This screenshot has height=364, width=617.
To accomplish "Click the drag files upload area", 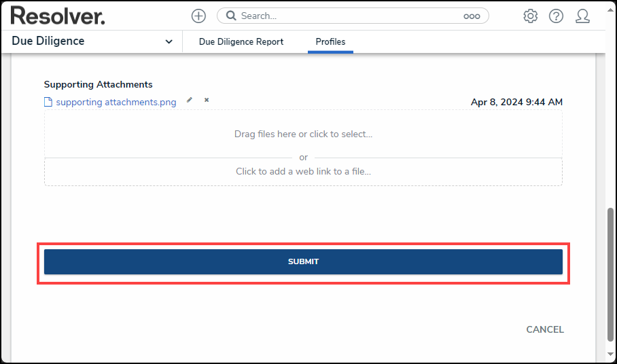I will (x=303, y=134).
